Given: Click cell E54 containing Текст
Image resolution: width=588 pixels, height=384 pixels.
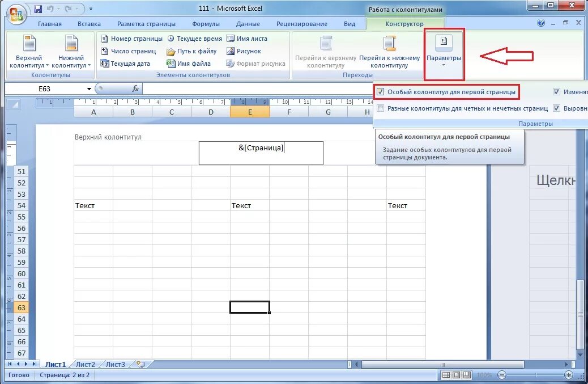Looking at the screenshot, I should pos(250,206).
